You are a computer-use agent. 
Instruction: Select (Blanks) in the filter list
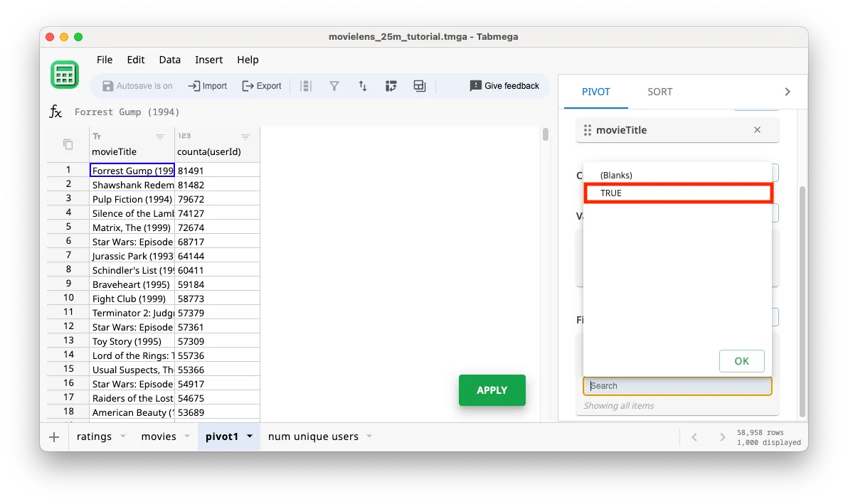tap(616, 175)
